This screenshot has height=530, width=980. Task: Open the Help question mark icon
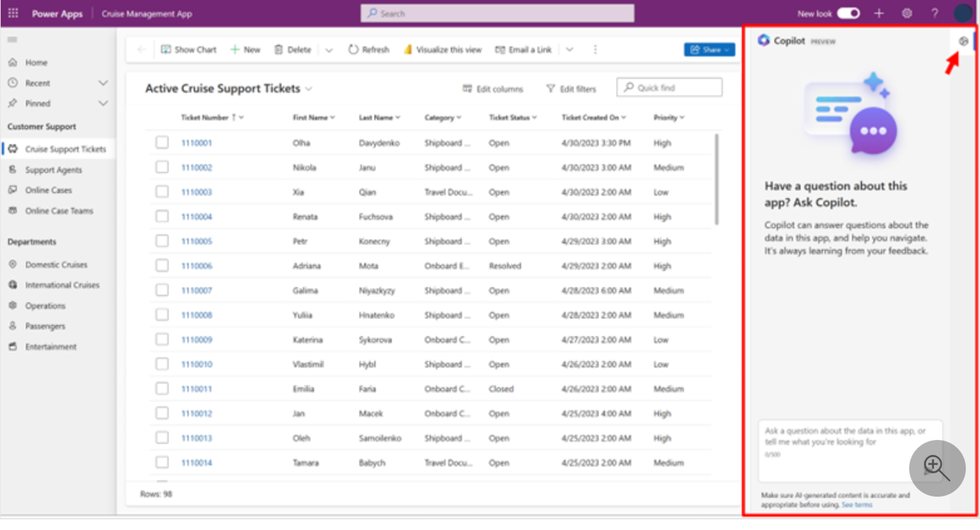[935, 14]
